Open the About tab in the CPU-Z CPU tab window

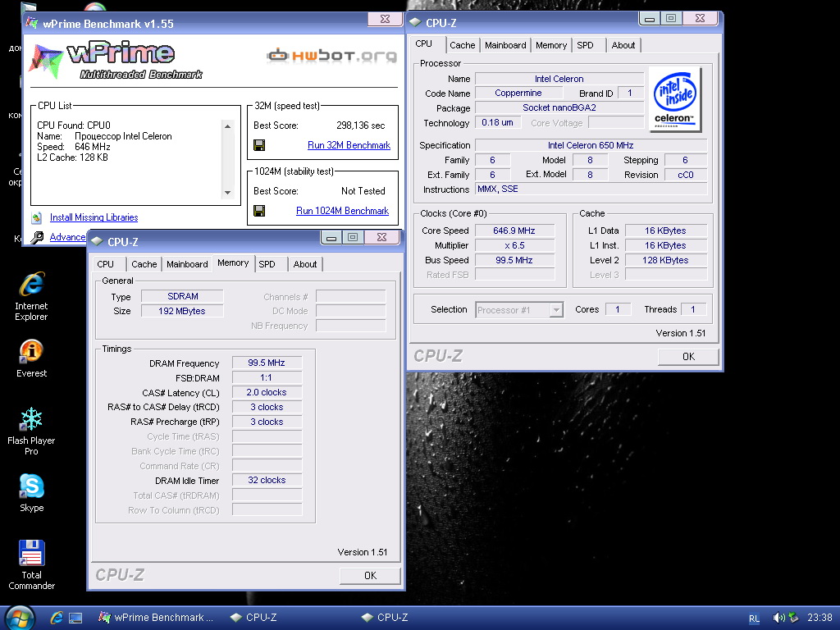[x=623, y=46]
